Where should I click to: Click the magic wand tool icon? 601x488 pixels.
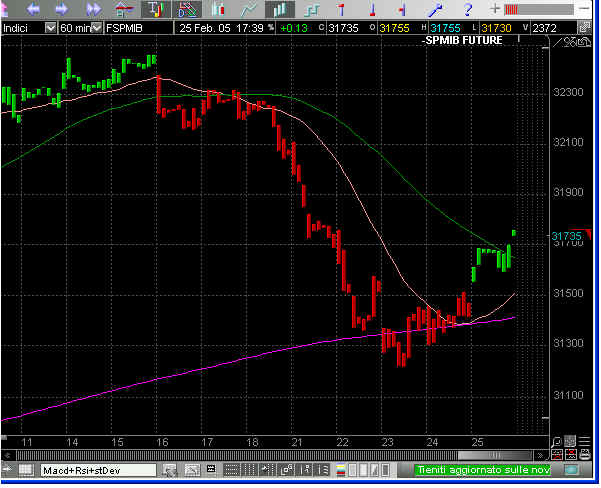click(436, 9)
